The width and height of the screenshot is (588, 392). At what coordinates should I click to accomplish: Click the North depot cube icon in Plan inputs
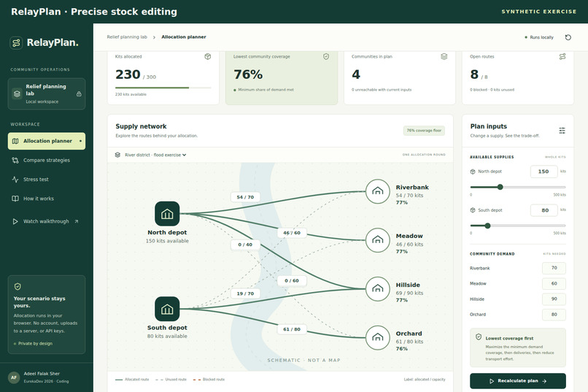point(473,172)
